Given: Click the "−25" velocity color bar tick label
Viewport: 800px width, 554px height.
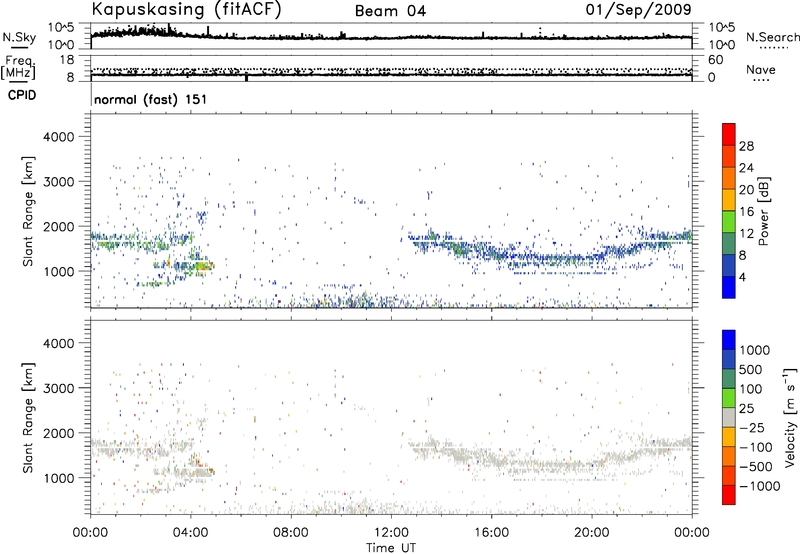Looking at the screenshot, I should click(x=753, y=428).
